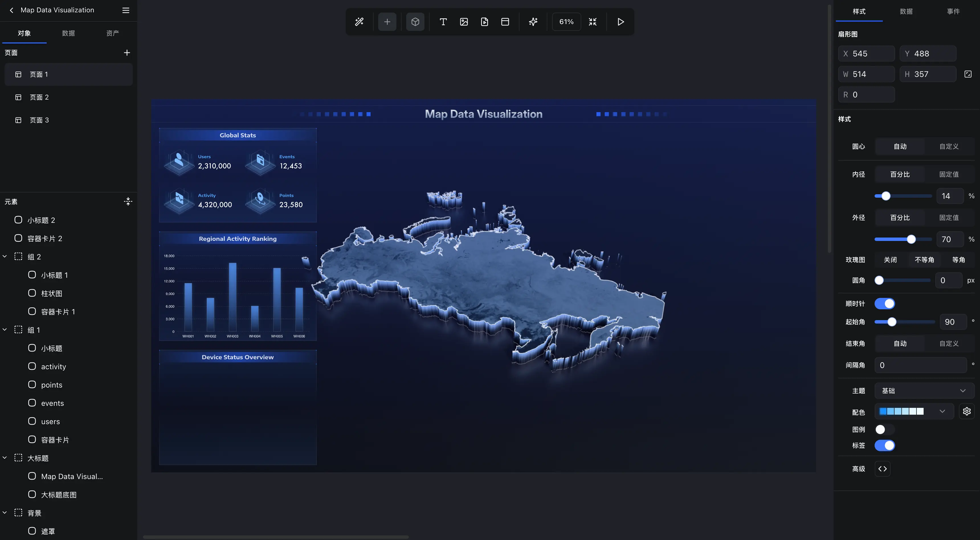Add a new page with plus icon
The image size is (980, 540).
click(x=127, y=52)
